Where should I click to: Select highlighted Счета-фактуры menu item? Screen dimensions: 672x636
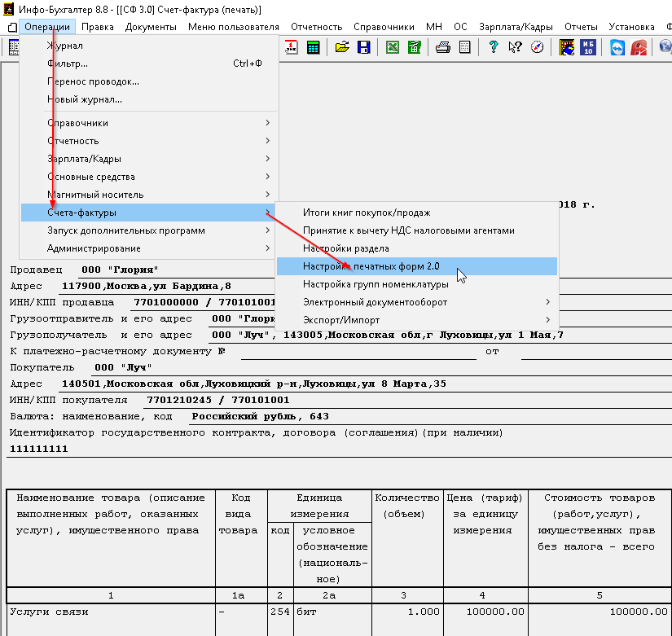150,213
